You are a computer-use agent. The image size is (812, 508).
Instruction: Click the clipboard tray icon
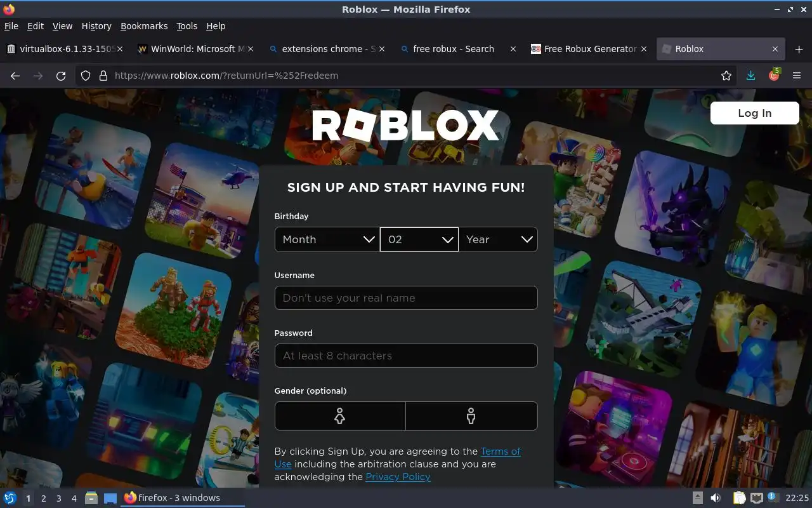pos(739,498)
